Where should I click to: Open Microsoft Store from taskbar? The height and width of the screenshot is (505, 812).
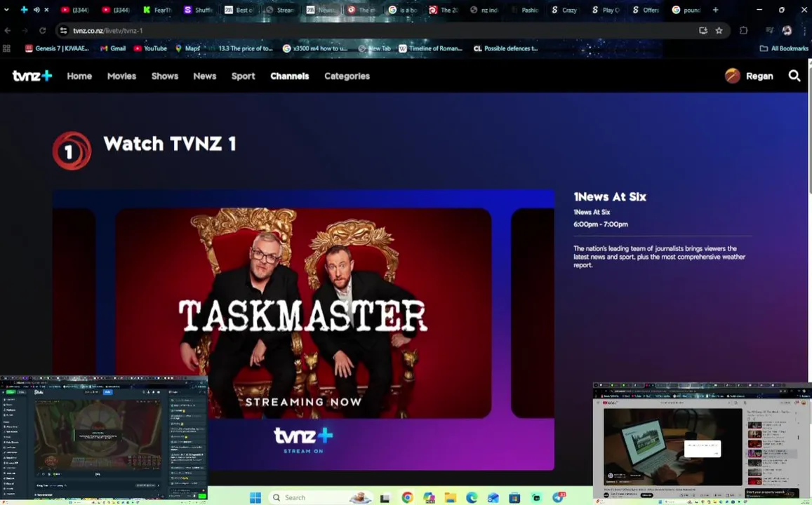(514, 498)
